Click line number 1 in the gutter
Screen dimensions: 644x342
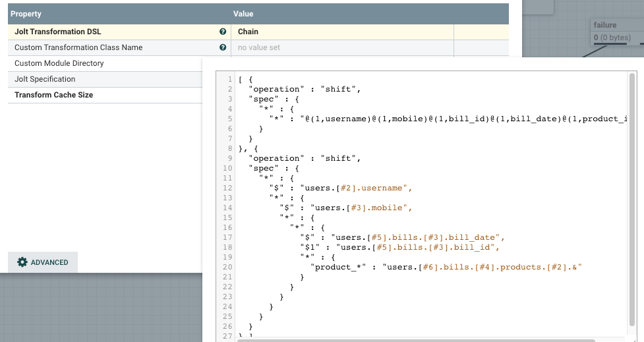point(230,79)
